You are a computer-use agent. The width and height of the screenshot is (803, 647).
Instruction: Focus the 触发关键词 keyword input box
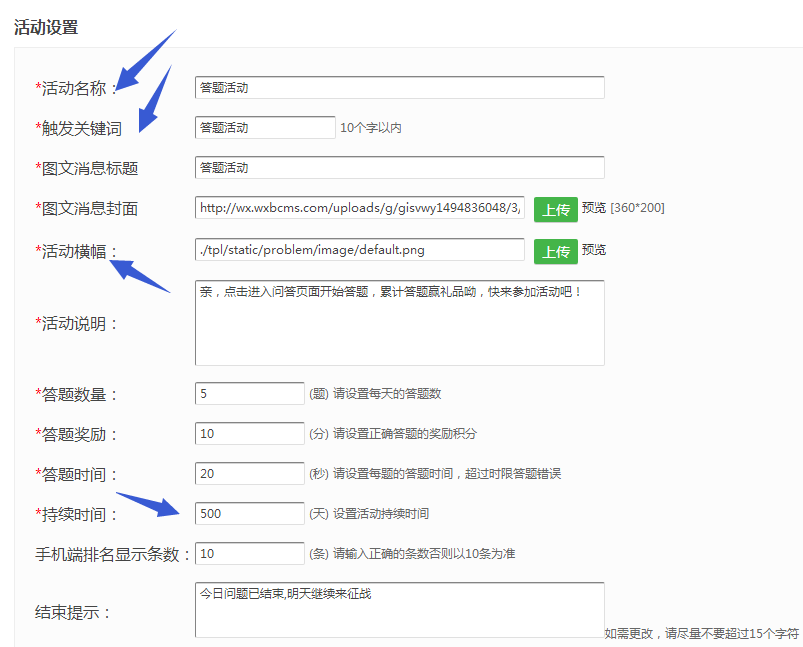(x=265, y=127)
